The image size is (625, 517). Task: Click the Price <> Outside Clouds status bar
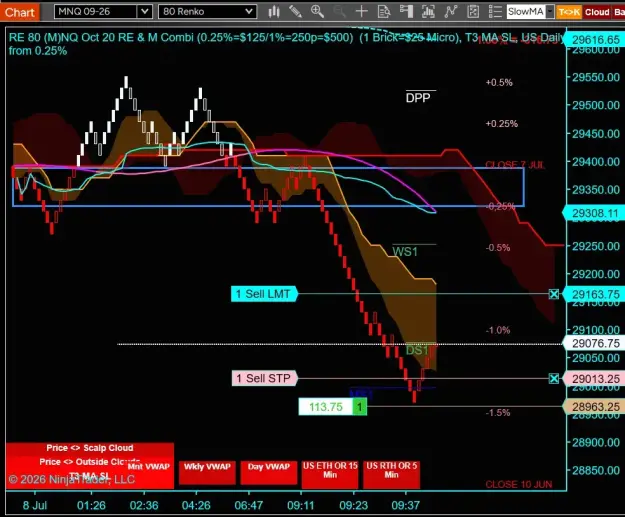click(x=90, y=462)
